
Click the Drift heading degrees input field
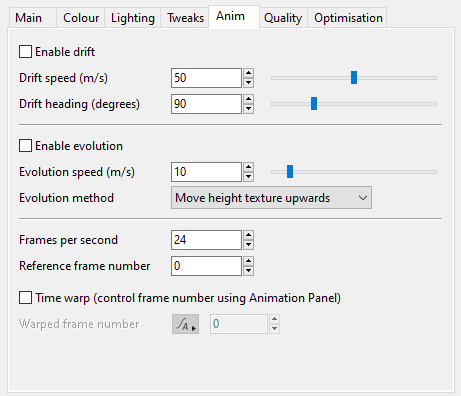pyautogui.click(x=206, y=104)
